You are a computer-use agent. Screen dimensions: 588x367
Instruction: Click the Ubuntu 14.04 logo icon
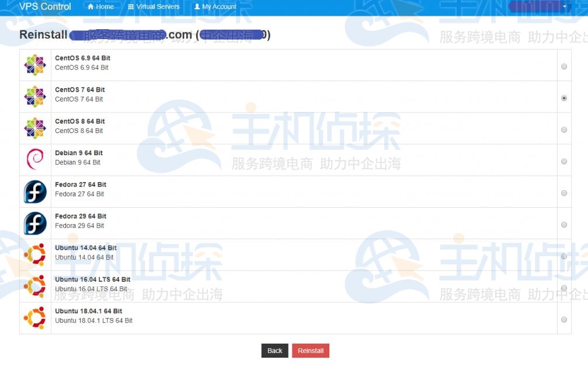pos(35,254)
